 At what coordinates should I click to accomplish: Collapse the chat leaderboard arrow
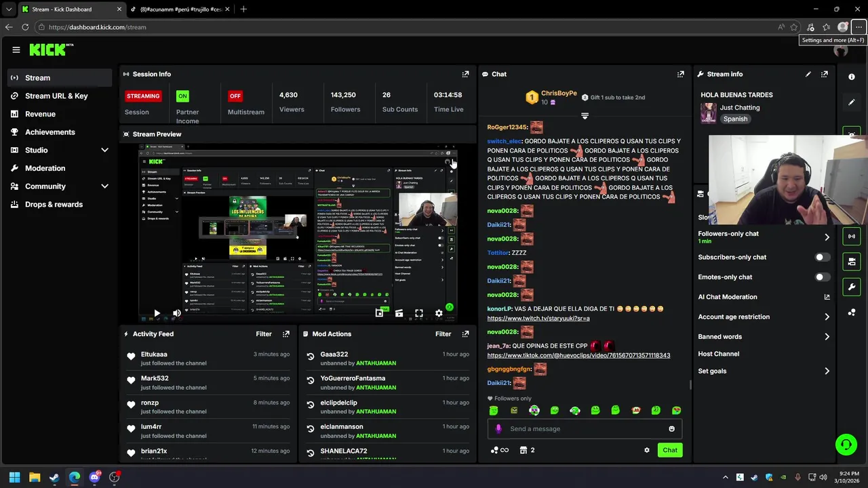pyautogui.click(x=585, y=117)
